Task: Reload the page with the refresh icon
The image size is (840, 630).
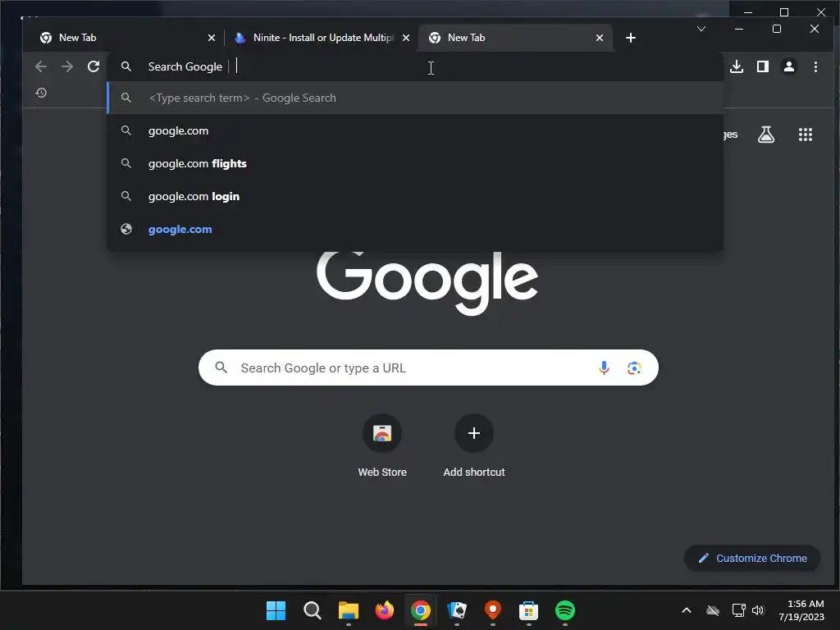Action: (94, 66)
